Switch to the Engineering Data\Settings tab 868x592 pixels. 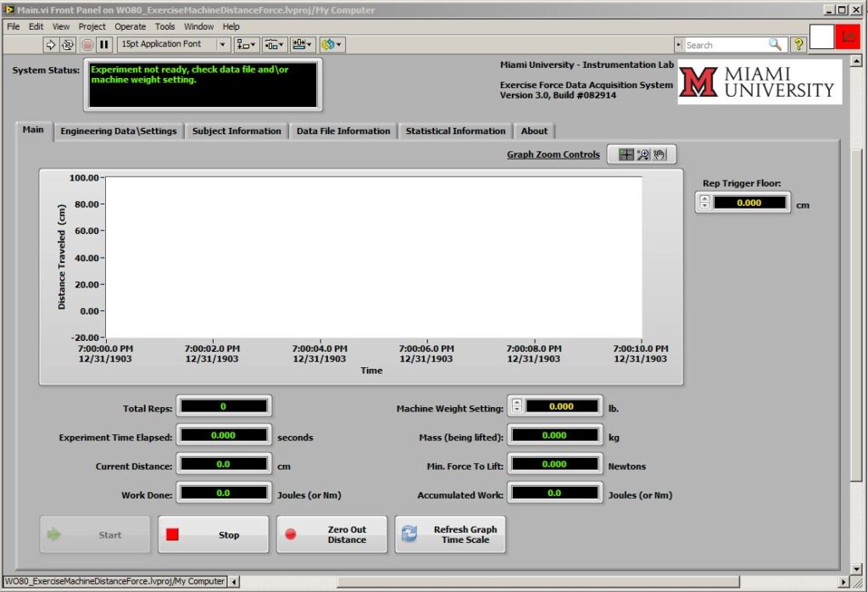point(119,131)
